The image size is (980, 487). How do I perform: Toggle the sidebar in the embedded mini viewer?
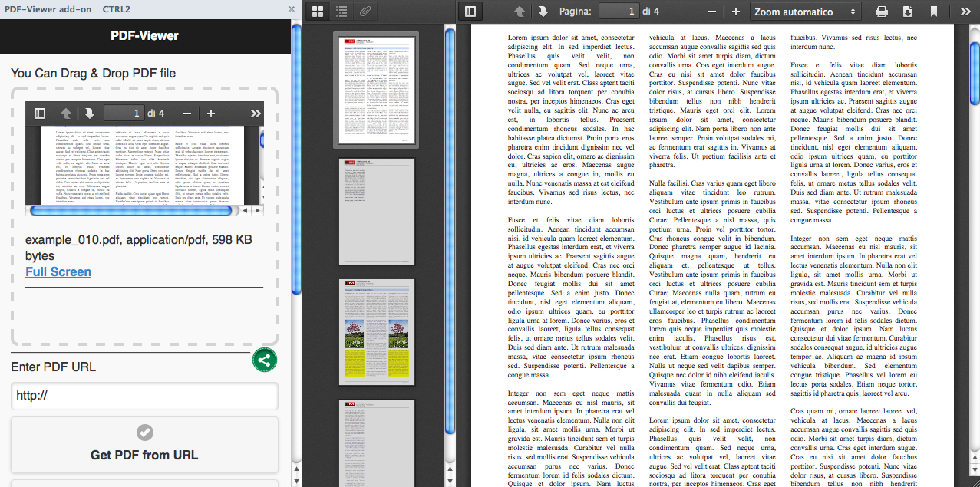pyautogui.click(x=41, y=114)
